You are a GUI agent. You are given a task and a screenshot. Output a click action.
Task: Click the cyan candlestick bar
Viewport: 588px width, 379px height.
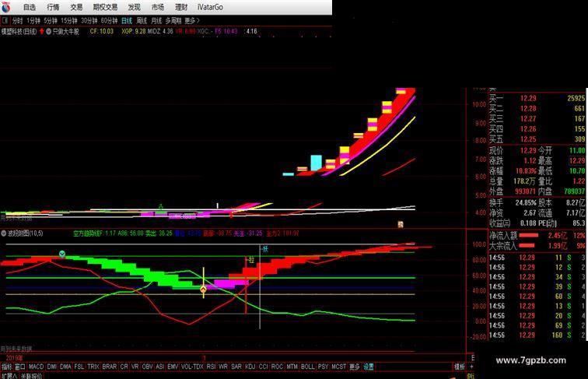[x=316, y=163]
